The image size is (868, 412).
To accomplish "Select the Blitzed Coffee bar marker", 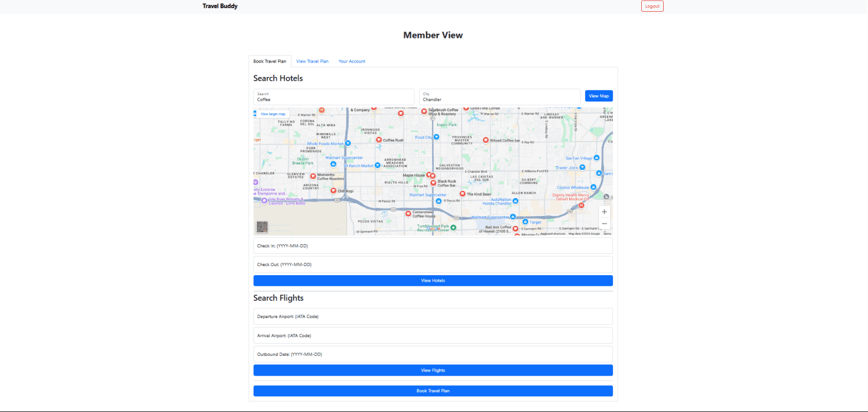I will (x=486, y=140).
